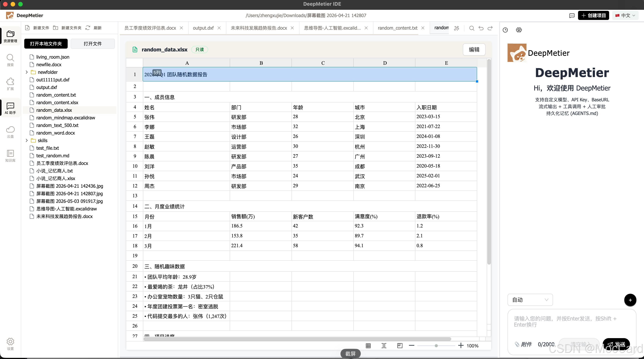644x359 pixels.
Task: Click the zoom out minus icon
Action: click(x=411, y=346)
